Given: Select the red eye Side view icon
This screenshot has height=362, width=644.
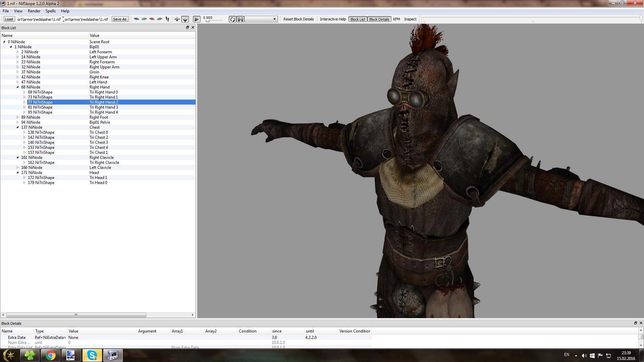Looking at the screenshot, I should pyautogui.click(x=152, y=19).
